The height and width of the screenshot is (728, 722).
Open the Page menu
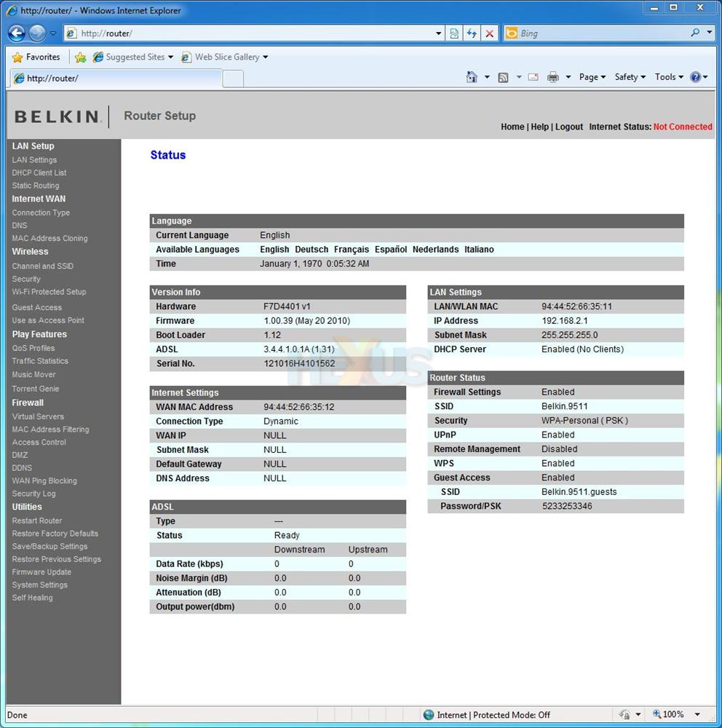click(592, 77)
